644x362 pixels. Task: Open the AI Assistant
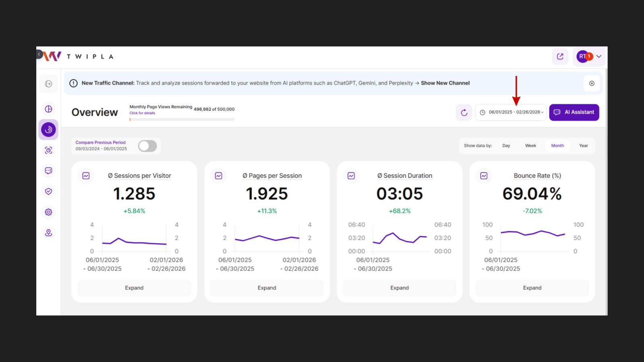574,112
